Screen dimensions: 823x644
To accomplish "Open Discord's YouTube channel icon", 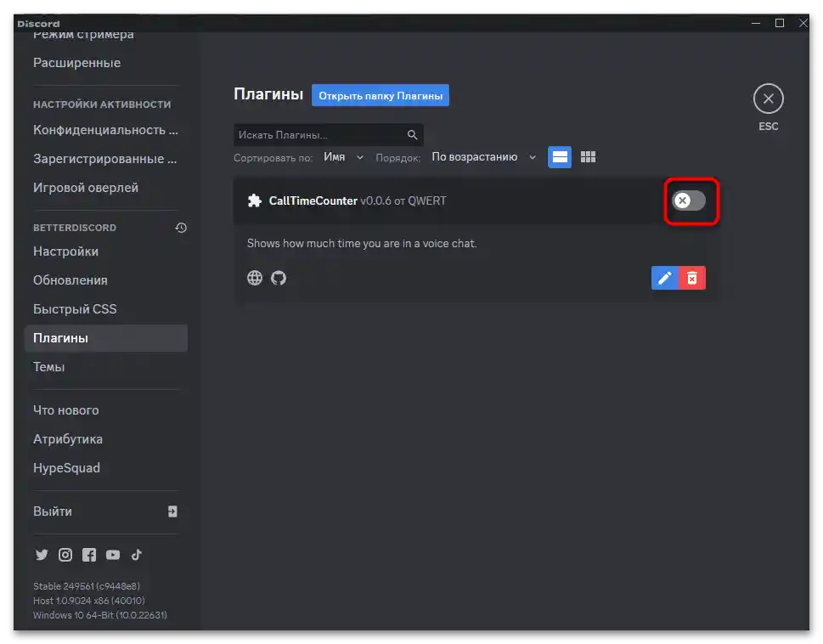I will coord(113,555).
